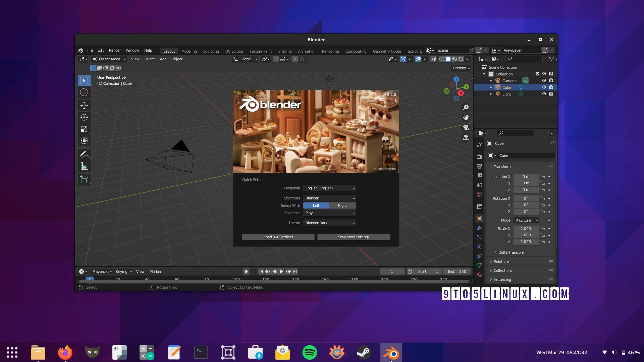
Task: Hide the Light object in the outliner
Action: tap(544, 94)
